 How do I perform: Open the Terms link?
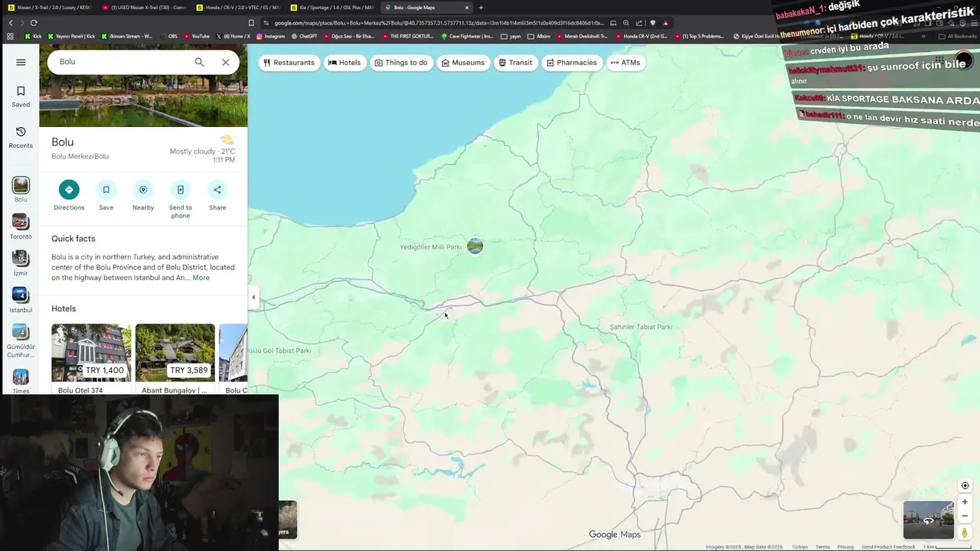pyautogui.click(x=822, y=547)
